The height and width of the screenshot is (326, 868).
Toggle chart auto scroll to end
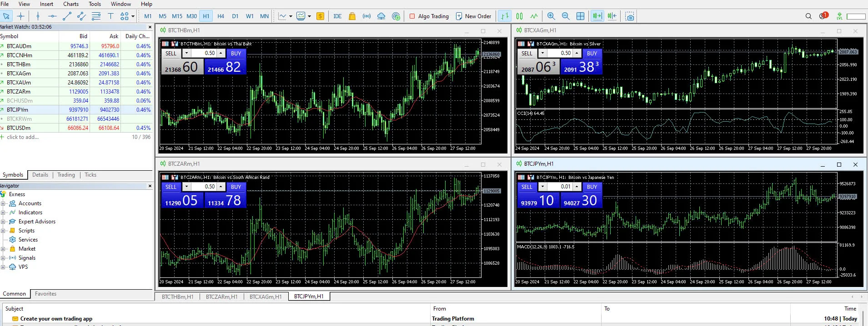click(x=597, y=16)
